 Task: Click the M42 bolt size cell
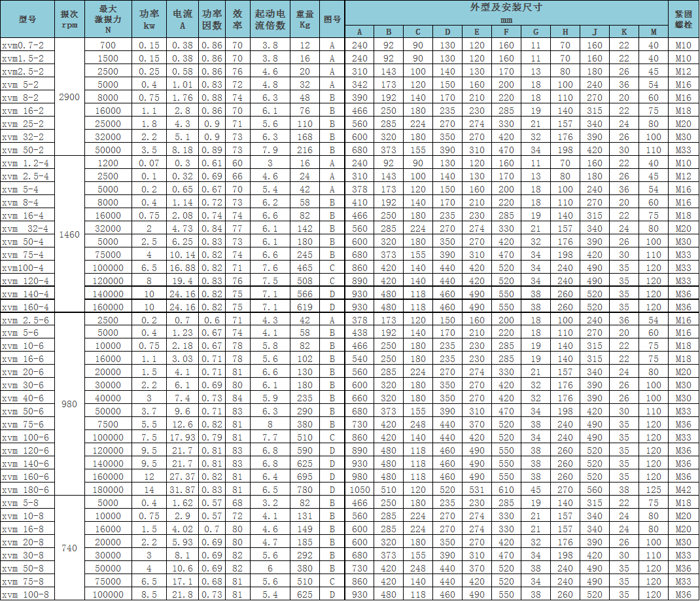(683, 489)
